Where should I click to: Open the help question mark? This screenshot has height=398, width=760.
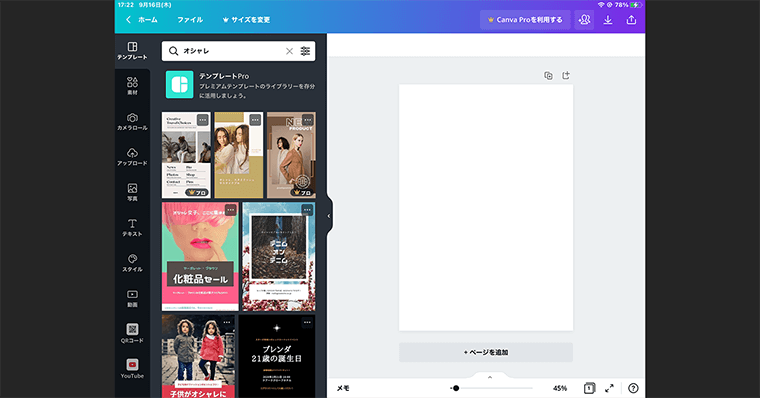(x=633, y=388)
